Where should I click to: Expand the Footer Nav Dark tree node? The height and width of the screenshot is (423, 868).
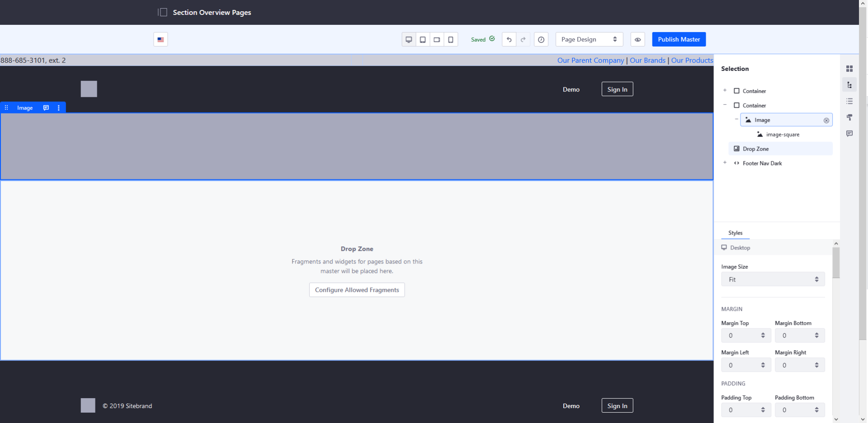(725, 163)
